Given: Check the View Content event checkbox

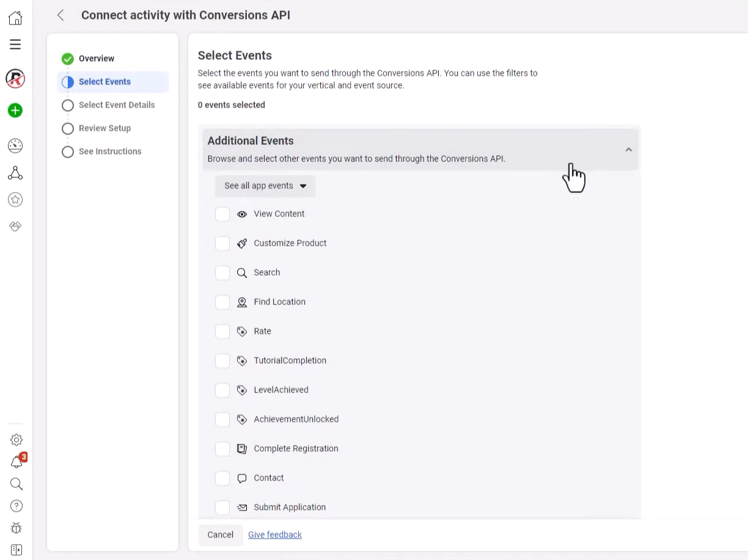Looking at the screenshot, I should (x=222, y=214).
